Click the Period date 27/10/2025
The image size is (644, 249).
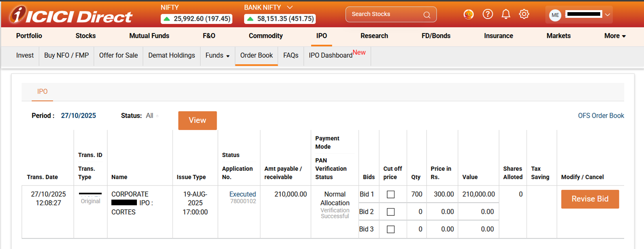click(x=79, y=115)
